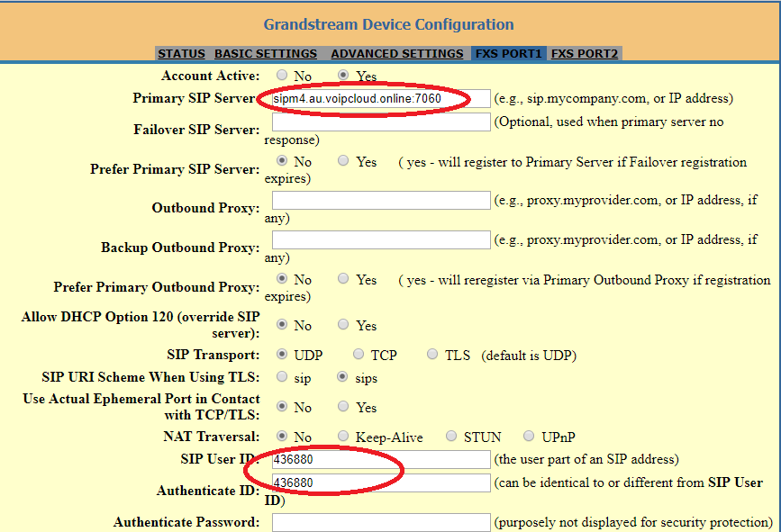Choose TLS as SIP Transport
The image size is (781, 532).
pyautogui.click(x=432, y=355)
